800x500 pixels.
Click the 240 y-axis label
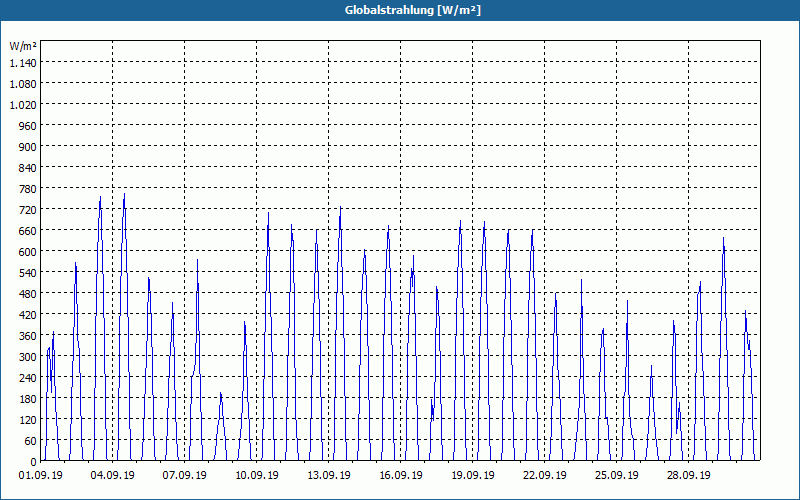point(29,378)
